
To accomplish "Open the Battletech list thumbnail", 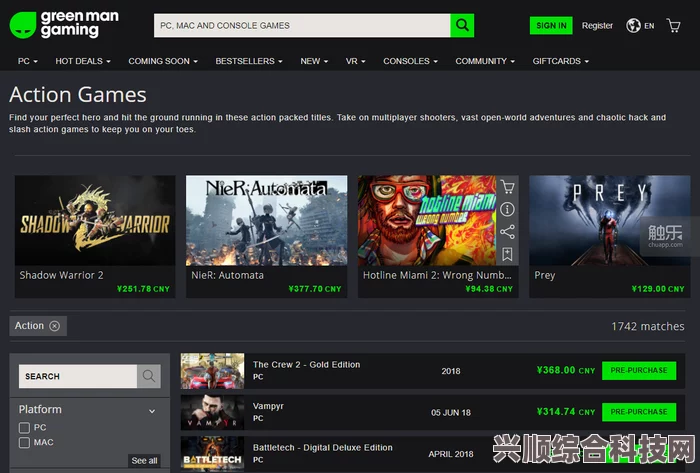I will point(212,454).
